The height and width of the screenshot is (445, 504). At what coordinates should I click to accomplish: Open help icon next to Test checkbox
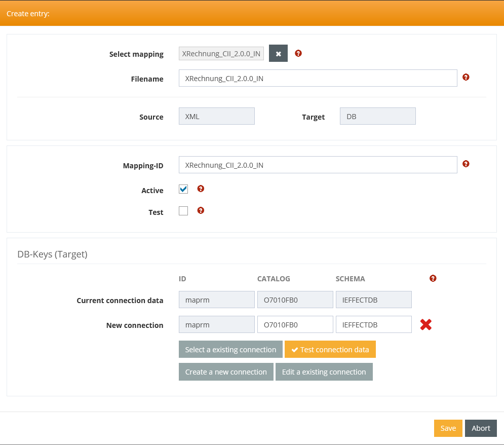(201, 211)
